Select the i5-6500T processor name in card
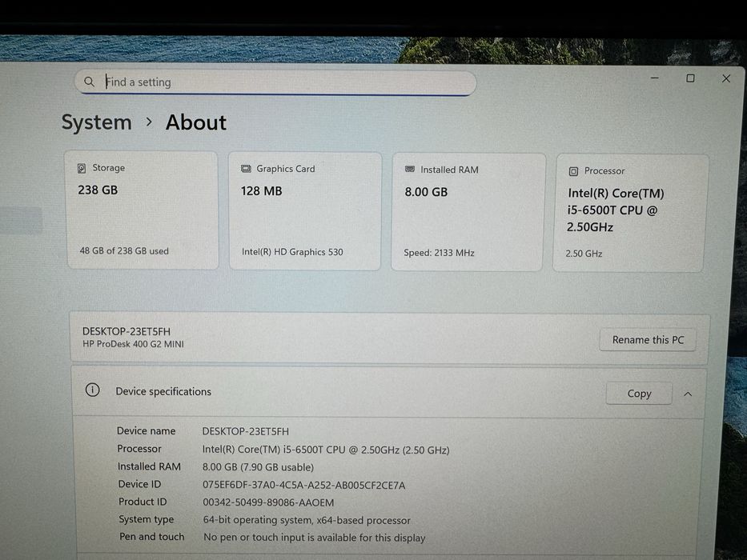 (615, 210)
